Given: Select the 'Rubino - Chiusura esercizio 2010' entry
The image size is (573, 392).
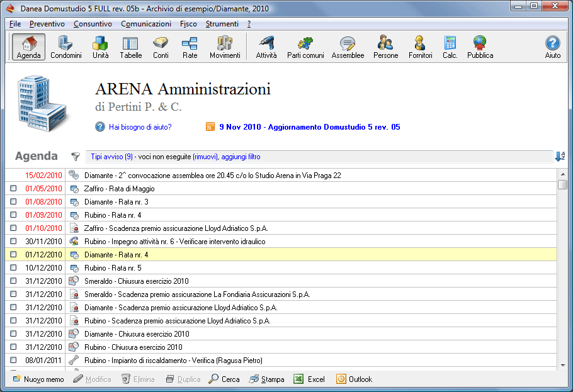Looking at the screenshot, I should [281, 347].
